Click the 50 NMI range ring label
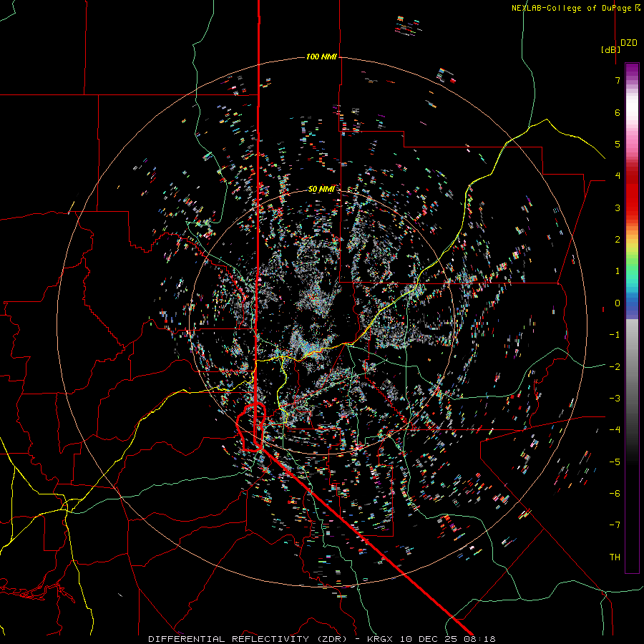Screen dimensions: 644x644 point(321,189)
